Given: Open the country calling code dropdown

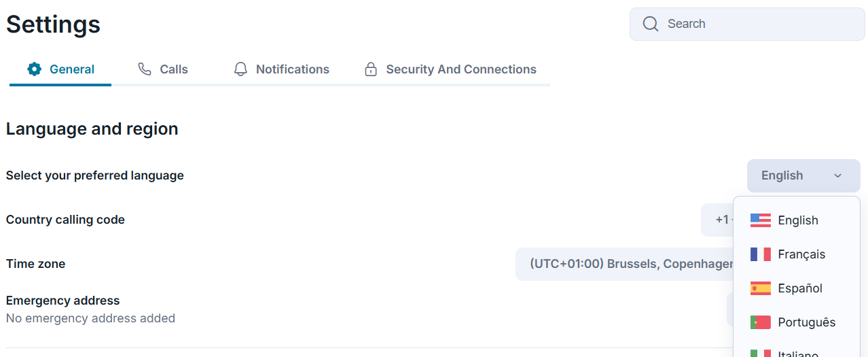Looking at the screenshot, I should tap(717, 220).
